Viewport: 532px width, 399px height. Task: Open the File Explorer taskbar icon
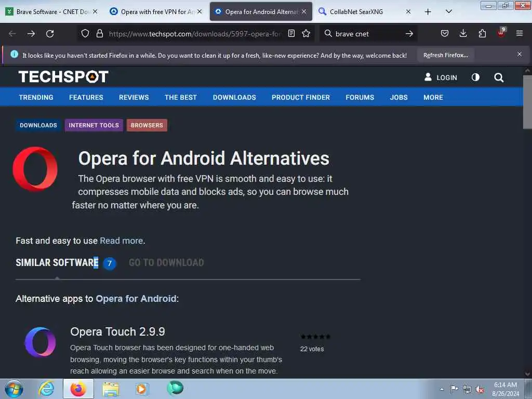111,389
